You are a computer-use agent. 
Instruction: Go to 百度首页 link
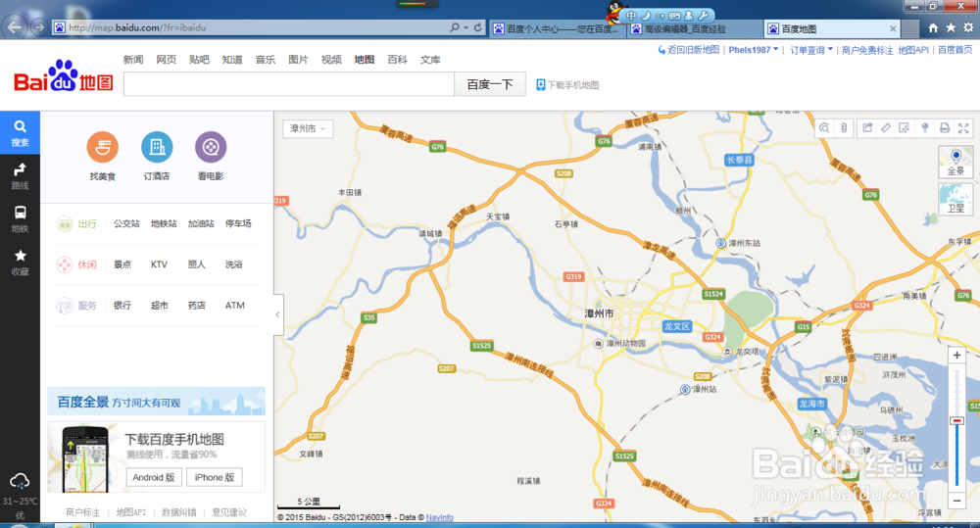(955, 50)
